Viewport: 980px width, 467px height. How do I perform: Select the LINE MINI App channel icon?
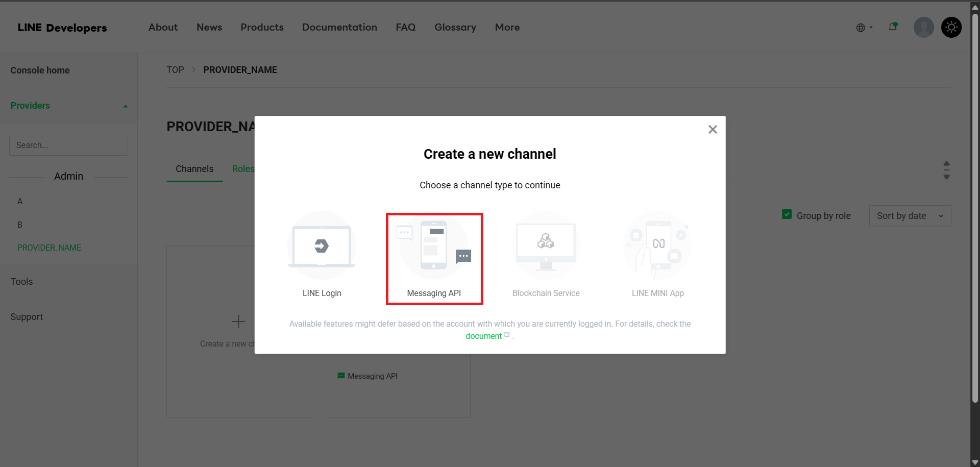point(657,245)
